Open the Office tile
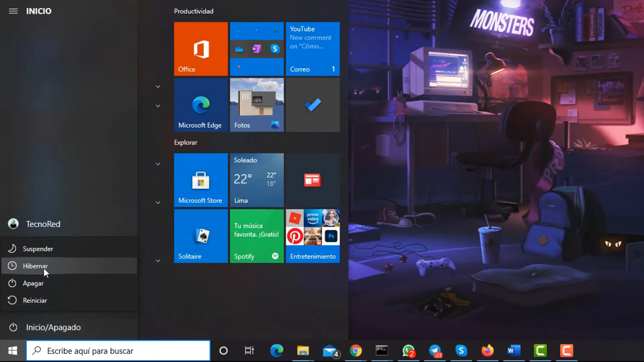 [x=201, y=49]
